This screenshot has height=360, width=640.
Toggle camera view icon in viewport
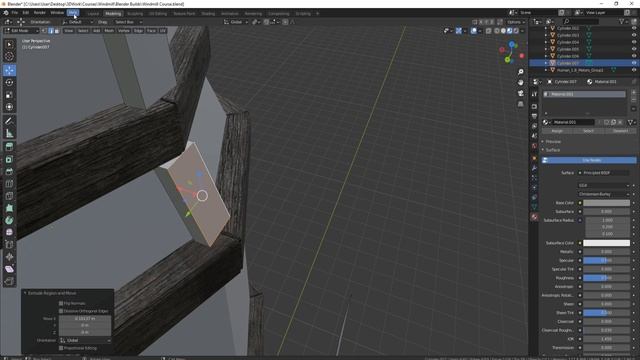pos(520,93)
